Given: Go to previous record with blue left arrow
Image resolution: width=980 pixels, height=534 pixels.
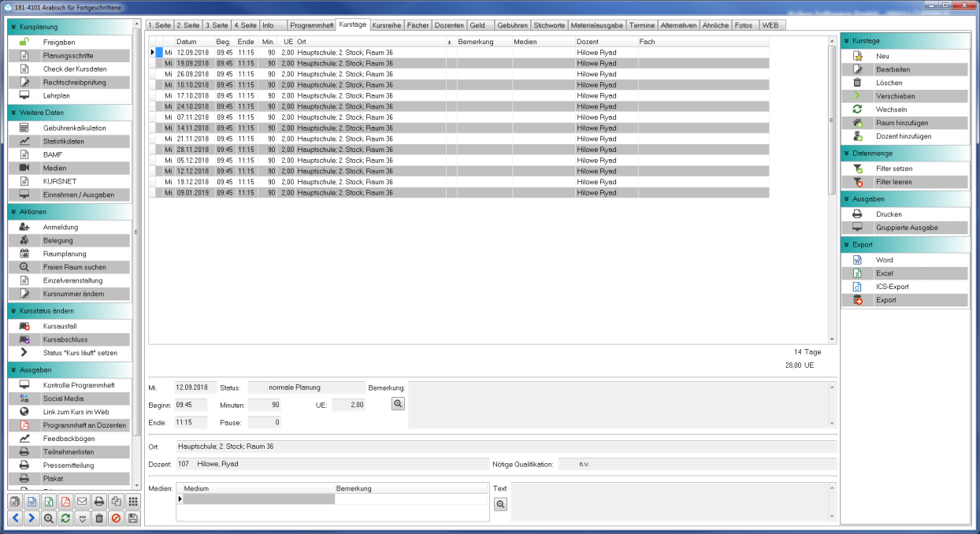Looking at the screenshot, I should 16,518.
